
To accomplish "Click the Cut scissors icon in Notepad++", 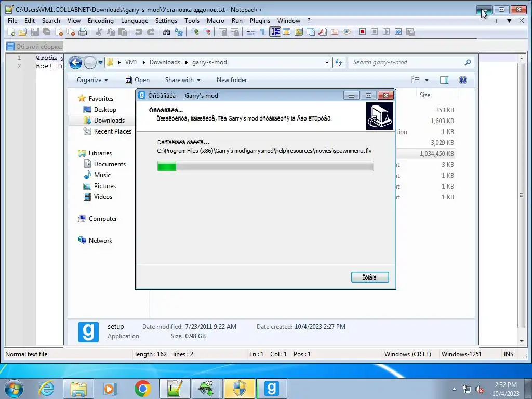I will 99,32.
